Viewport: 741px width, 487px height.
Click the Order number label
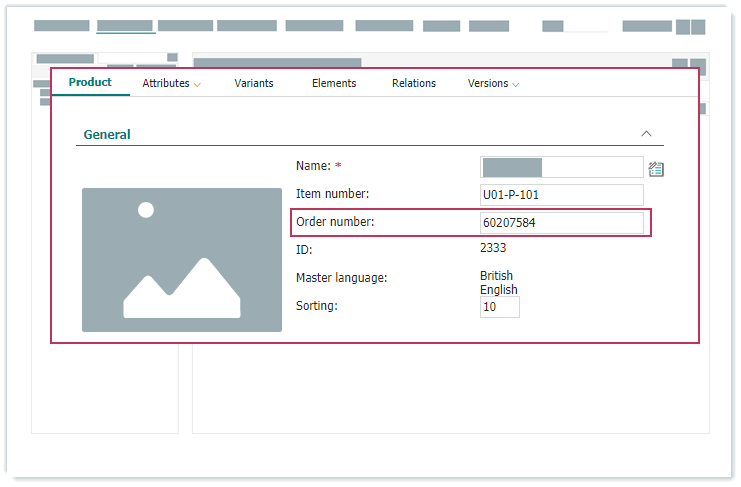335,222
